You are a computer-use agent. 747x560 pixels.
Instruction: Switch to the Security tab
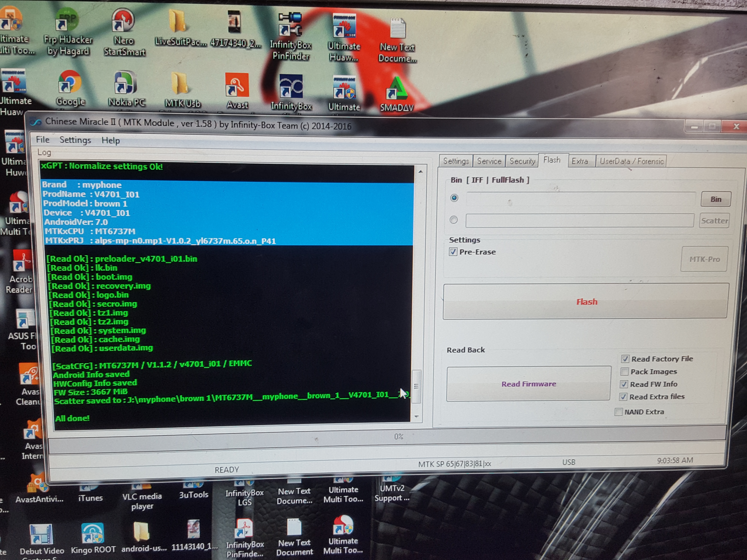click(x=522, y=161)
